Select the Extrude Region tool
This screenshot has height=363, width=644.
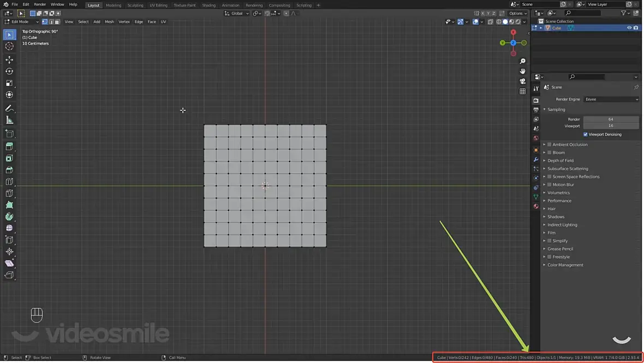[x=9, y=147]
